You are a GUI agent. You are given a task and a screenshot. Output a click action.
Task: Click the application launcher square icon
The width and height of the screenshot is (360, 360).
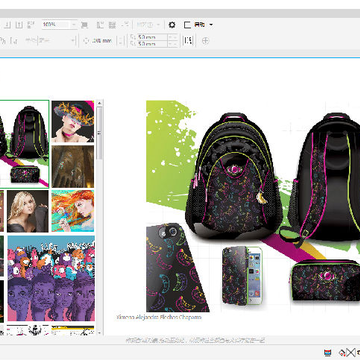pos(187,25)
